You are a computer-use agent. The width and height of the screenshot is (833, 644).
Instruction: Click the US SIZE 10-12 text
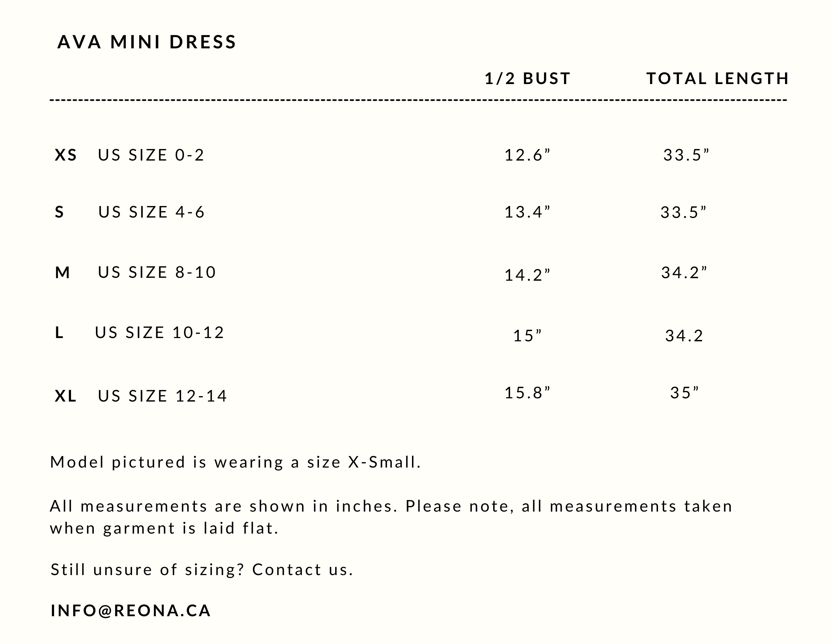click(x=159, y=333)
